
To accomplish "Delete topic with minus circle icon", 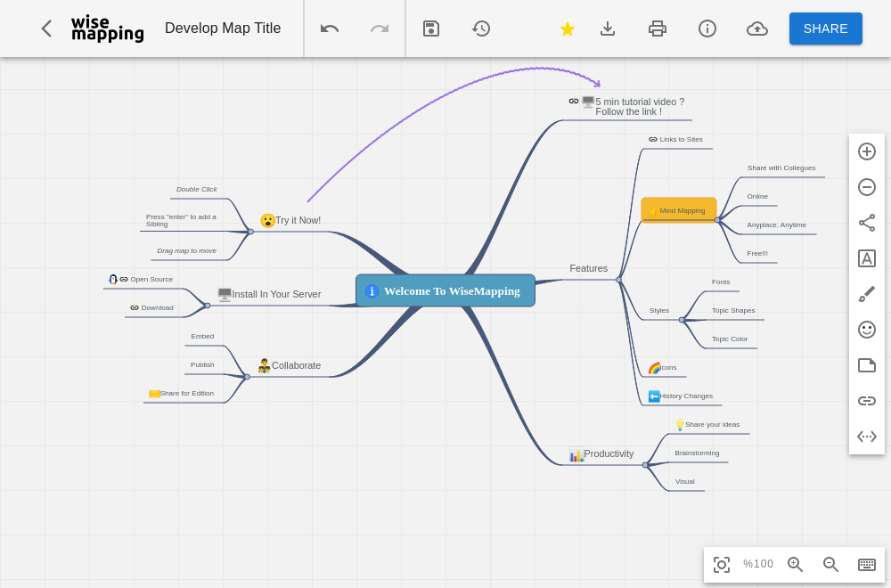I will [x=867, y=187].
